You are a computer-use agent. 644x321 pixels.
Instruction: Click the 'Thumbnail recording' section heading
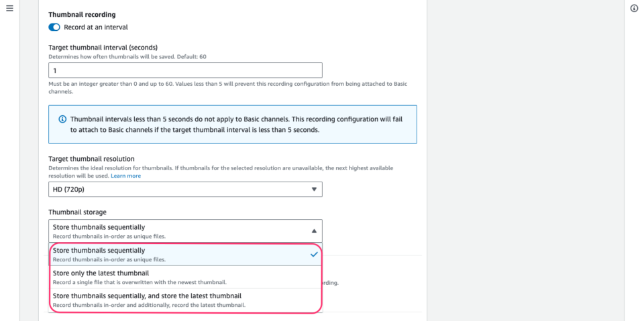(82, 14)
